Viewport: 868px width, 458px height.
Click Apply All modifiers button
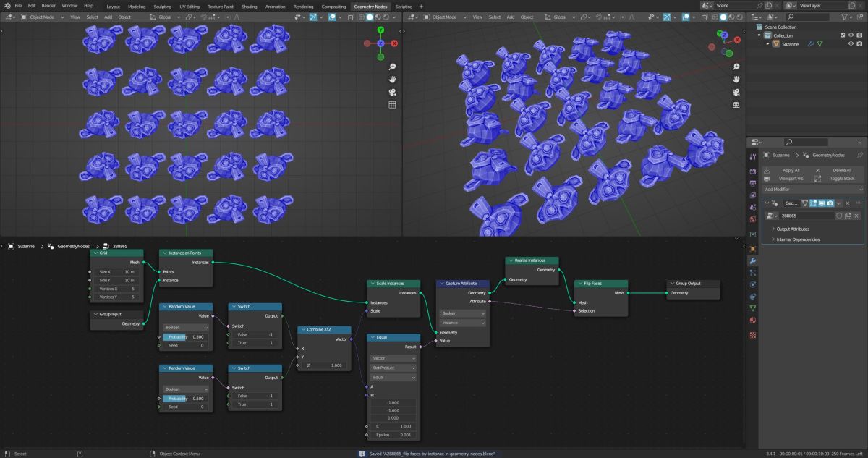click(791, 170)
